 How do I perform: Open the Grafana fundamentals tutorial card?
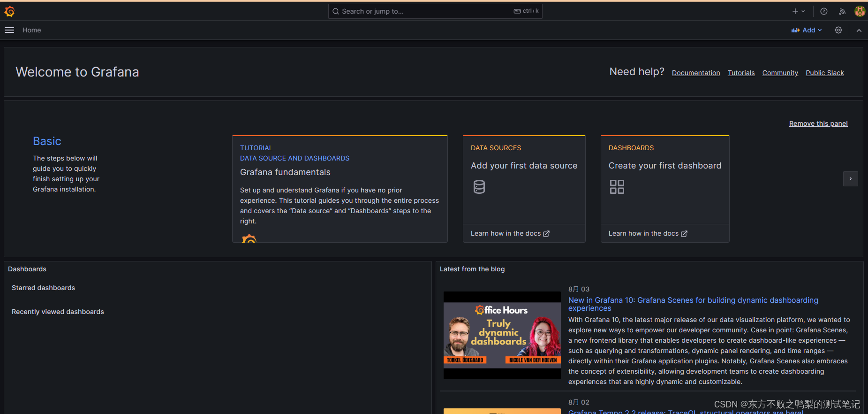click(x=340, y=189)
